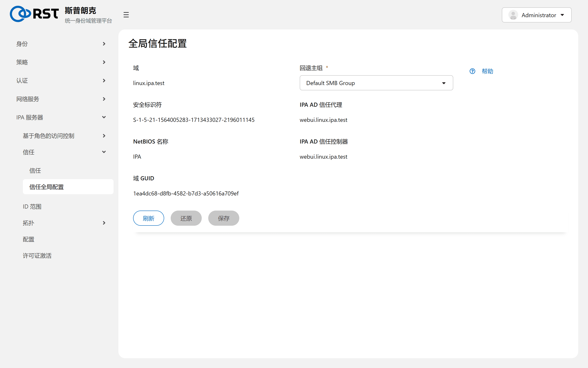
Task: Click the 全局信任配置 page heading
Action: (157, 44)
